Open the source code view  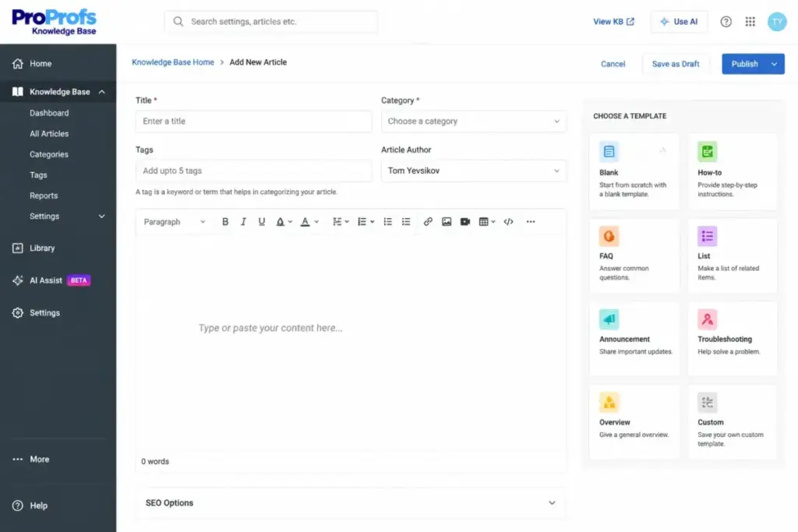[x=508, y=222]
